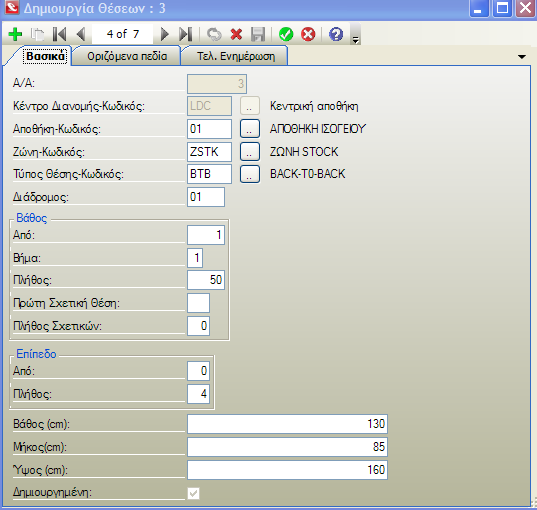537x510 pixels.
Task: Click the text 'ΑΠΟΘΗΚΗ ΙΣΟΓΕΙΟΥ'
Action: [x=318, y=129]
